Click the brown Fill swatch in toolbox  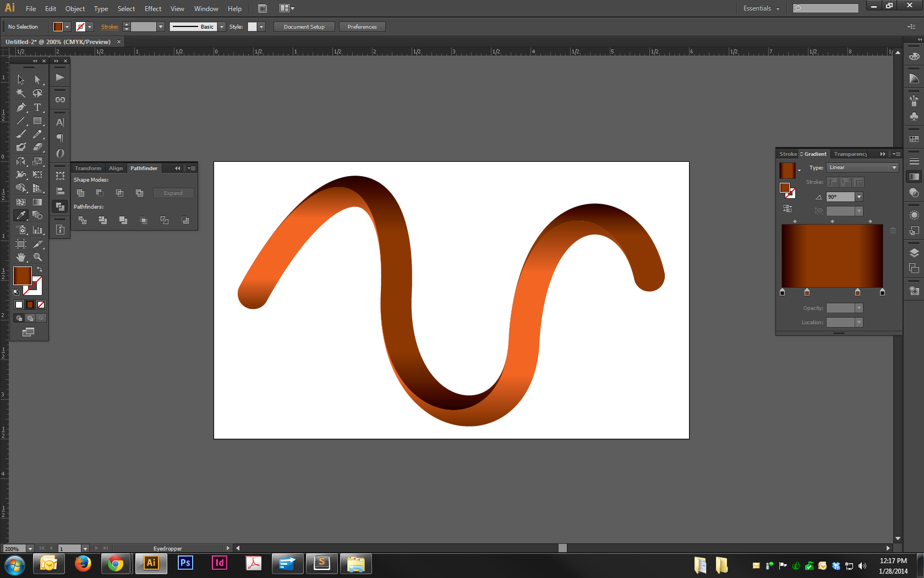tap(23, 276)
